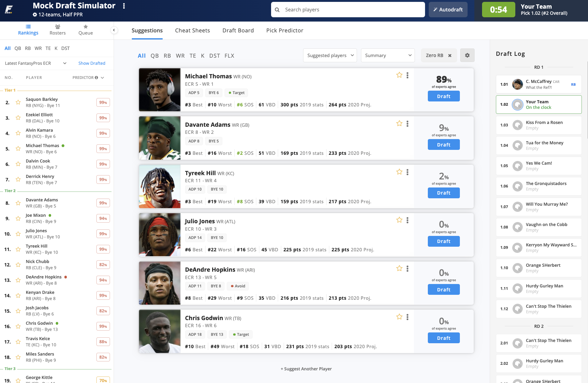Click the Autodraft button
588x383 pixels.
[x=448, y=10]
